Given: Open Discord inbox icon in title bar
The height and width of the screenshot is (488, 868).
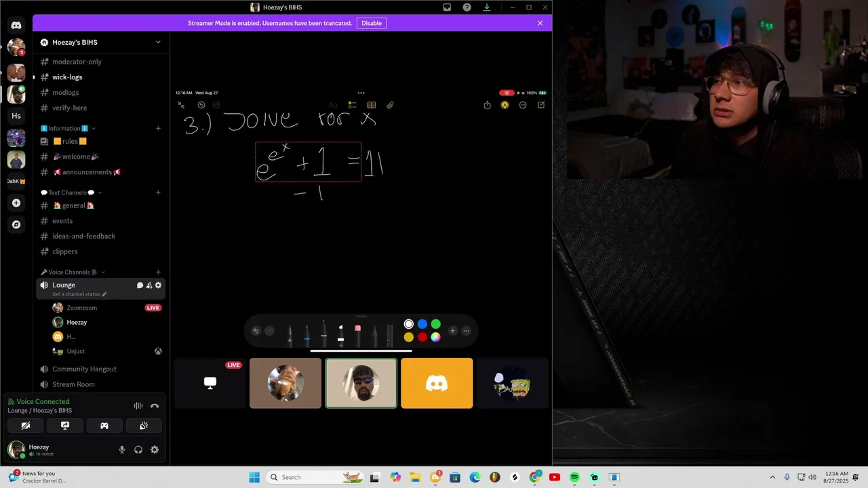Looking at the screenshot, I should point(447,7).
